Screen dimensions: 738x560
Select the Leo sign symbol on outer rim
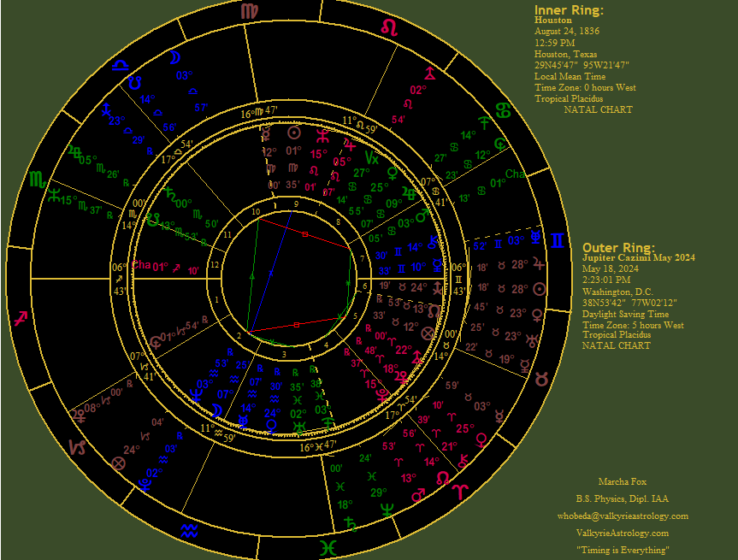click(x=388, y=27)
